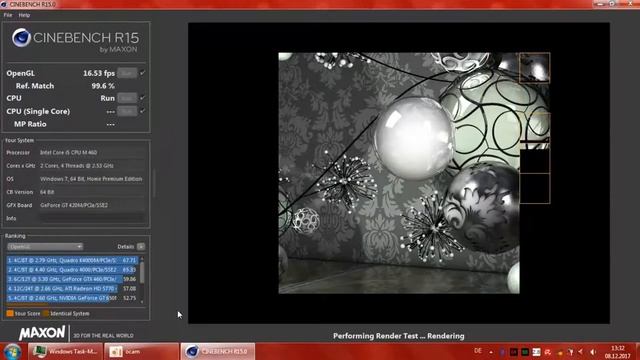Click the MAXON logo at the bottom
The image size is (640, 360).
coord(42,333)
